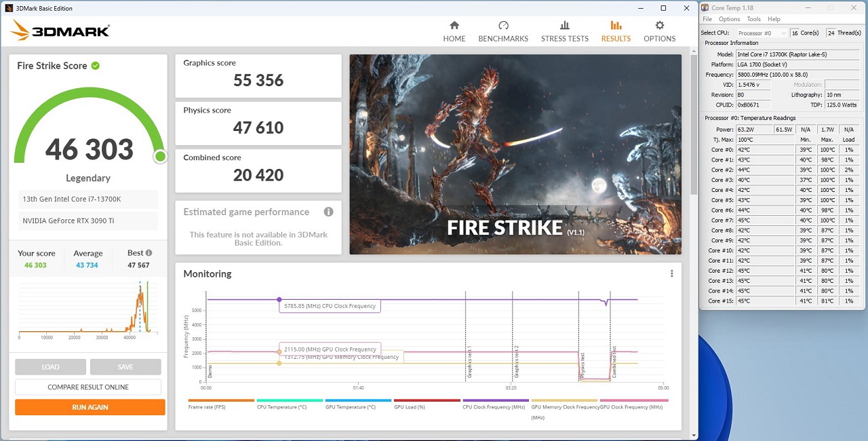Image resolution: width=868 pixels, height=441 pixels.
Task: Click the Average score 43 734
Action: coord(87,265)
